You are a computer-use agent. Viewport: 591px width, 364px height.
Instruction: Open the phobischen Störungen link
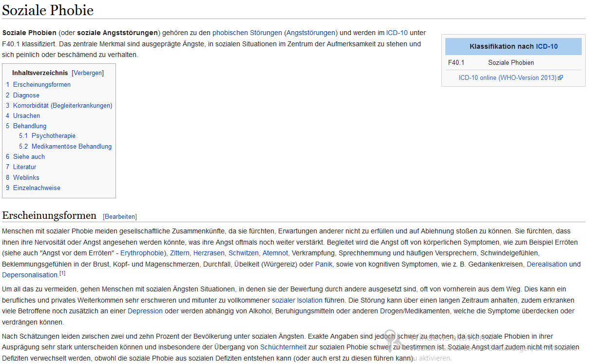[247, 33]
